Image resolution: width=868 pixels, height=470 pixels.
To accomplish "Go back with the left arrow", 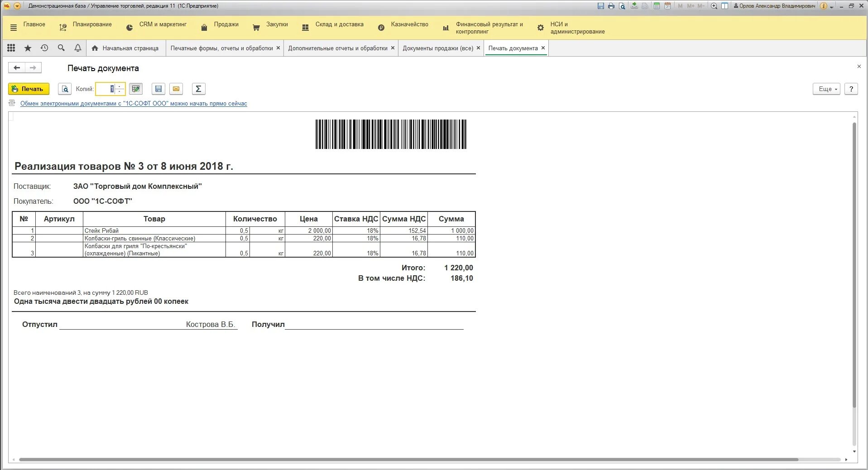I will [x=17, y=68].
